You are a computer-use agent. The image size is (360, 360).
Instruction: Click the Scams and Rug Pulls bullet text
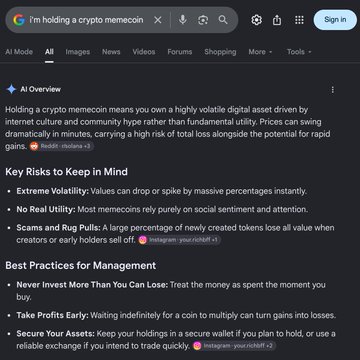[x=175, y=234]
